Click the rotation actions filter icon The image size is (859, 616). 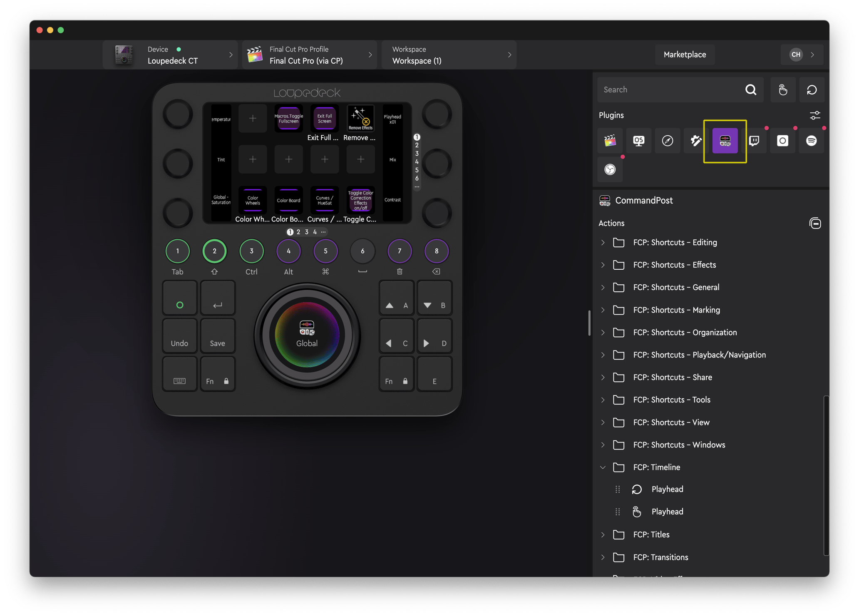[x=812, y=90]
